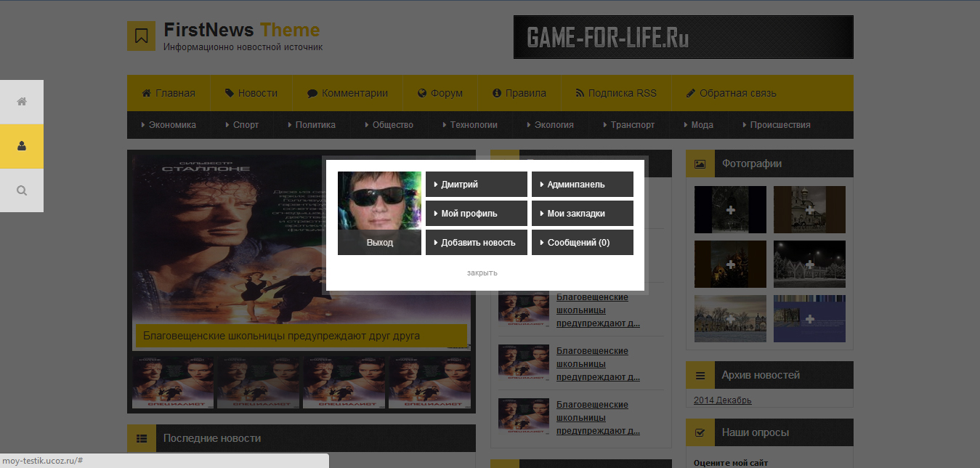
Task: Open top-right church photo thumbnail in Фотографии
Action: (x=809, y=209)
